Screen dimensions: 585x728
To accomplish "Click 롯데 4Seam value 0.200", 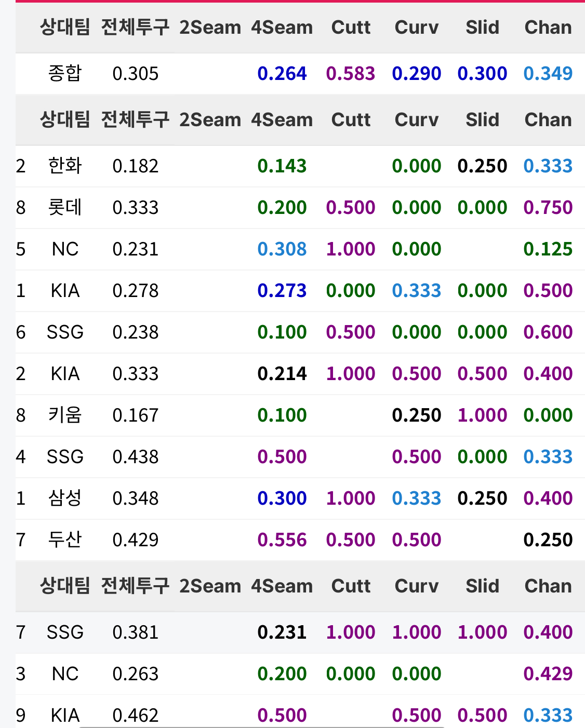I will pos(282,208).
